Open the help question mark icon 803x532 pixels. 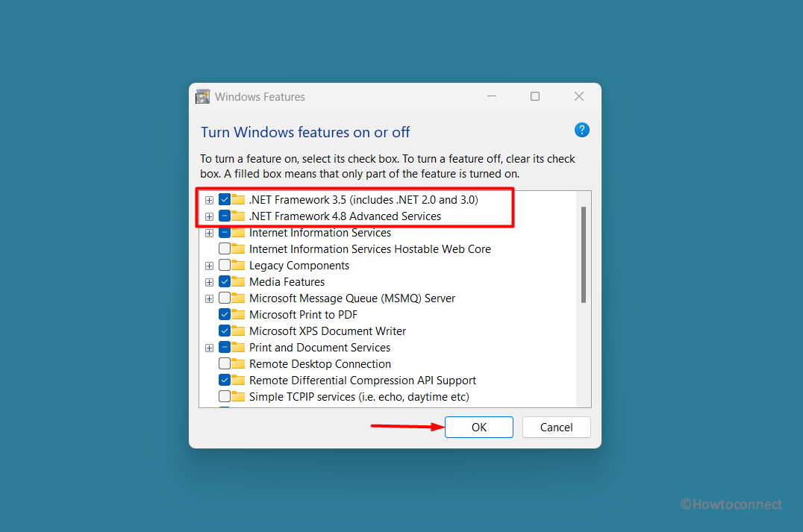click(x=582, y=130)
